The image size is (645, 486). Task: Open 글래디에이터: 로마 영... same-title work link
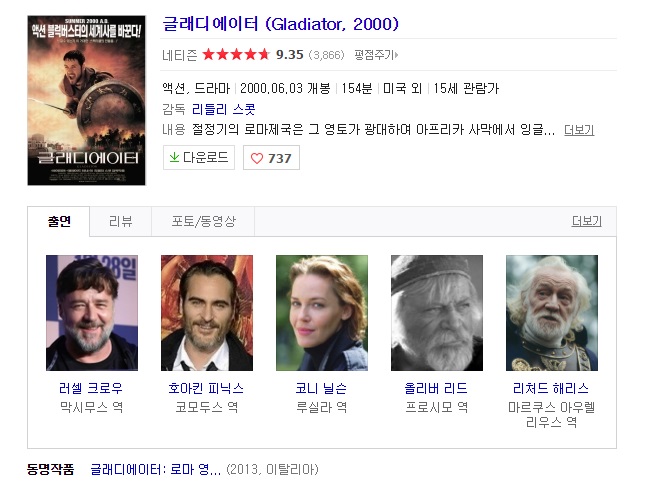coord(155,469)
